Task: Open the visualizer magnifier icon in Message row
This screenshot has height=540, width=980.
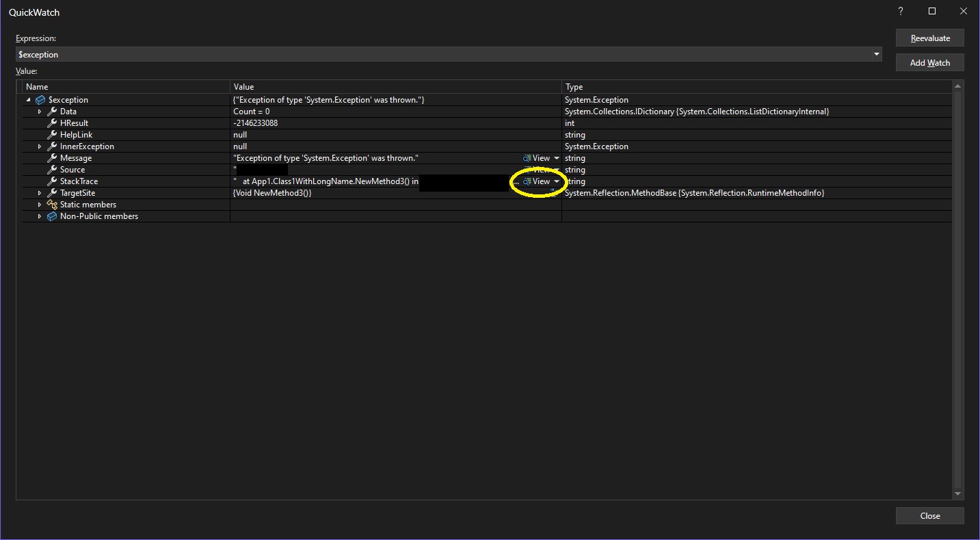Action: (x=527, y=158)
